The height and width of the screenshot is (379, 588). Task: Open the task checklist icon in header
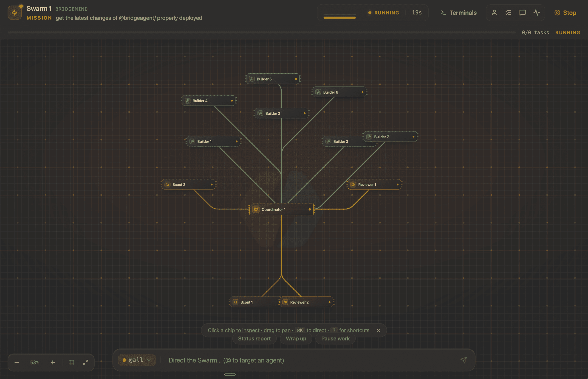(508, 13)
